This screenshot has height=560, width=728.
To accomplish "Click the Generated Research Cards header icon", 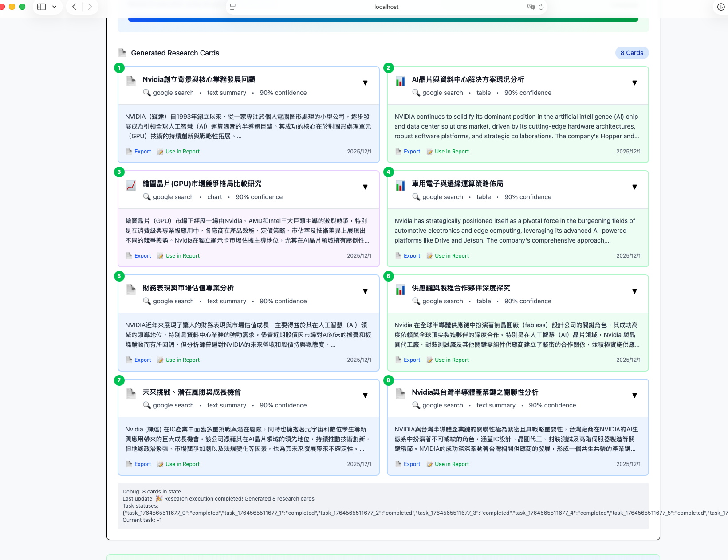I will click(122, 52).
